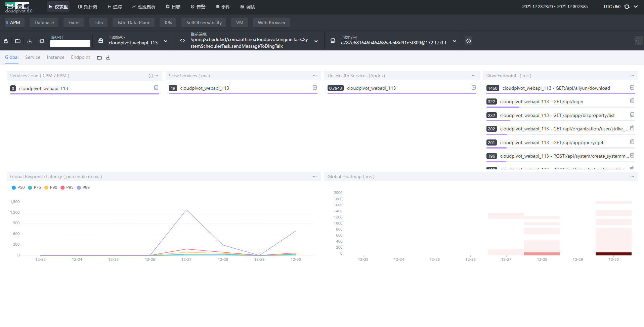Open Global Heatmap panel more options

click(x=632, y=176)
